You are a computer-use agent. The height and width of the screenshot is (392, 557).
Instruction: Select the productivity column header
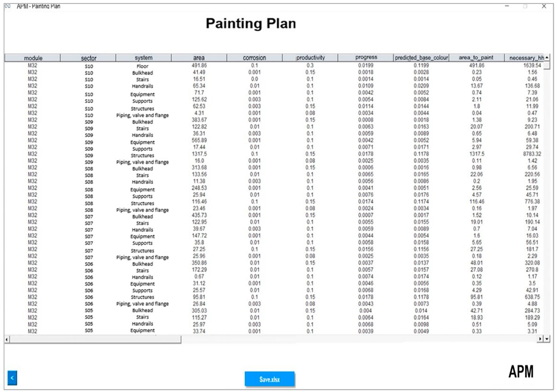(x=310, y=58)
